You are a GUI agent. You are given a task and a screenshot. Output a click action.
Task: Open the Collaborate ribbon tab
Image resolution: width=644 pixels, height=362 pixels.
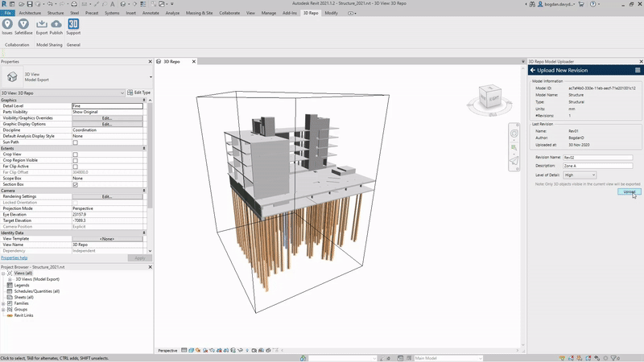[x=229, y=13]
